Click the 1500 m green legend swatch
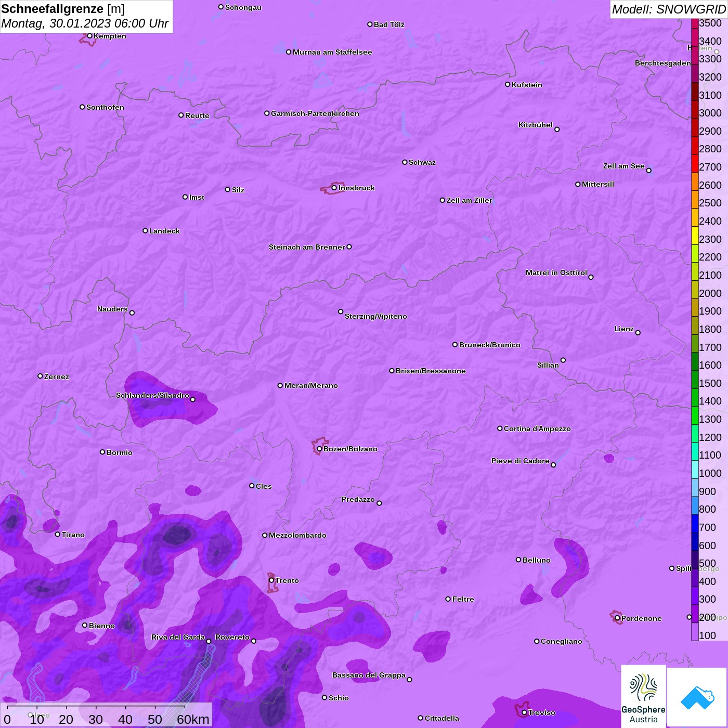Screen dimensions: 728x728 tap(695, 380)
